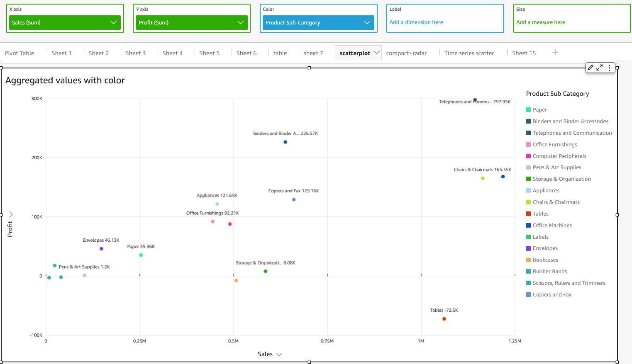Image resolution: width=632 pixels, height=364 pixels.
Task: Click the Tables data point at -72.5K
Action: tap(444, 319)
